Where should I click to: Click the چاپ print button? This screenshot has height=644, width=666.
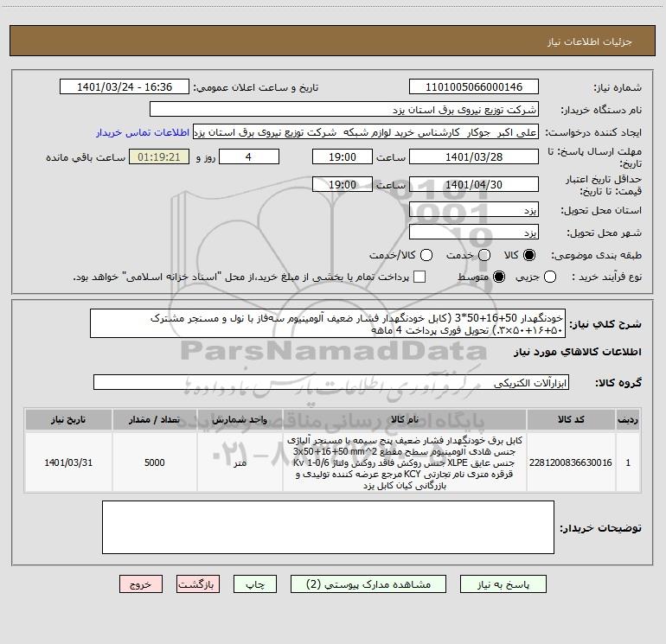[255, 584]
